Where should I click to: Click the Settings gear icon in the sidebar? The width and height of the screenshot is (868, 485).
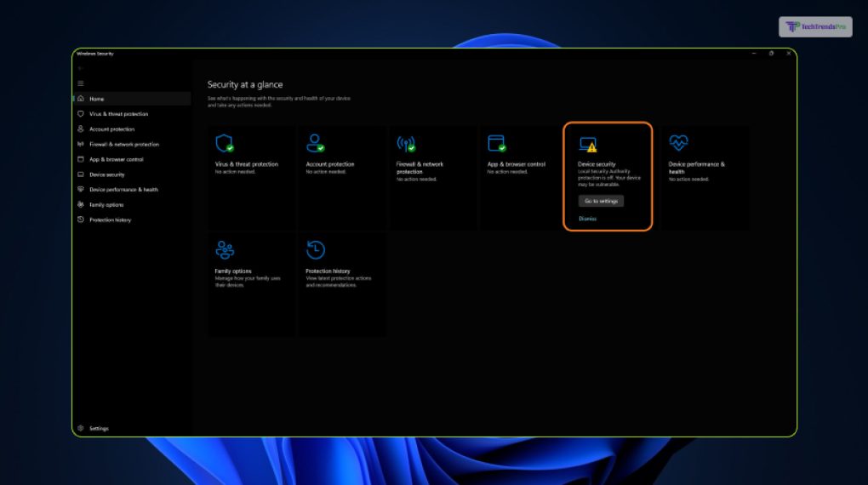point(81,428)
